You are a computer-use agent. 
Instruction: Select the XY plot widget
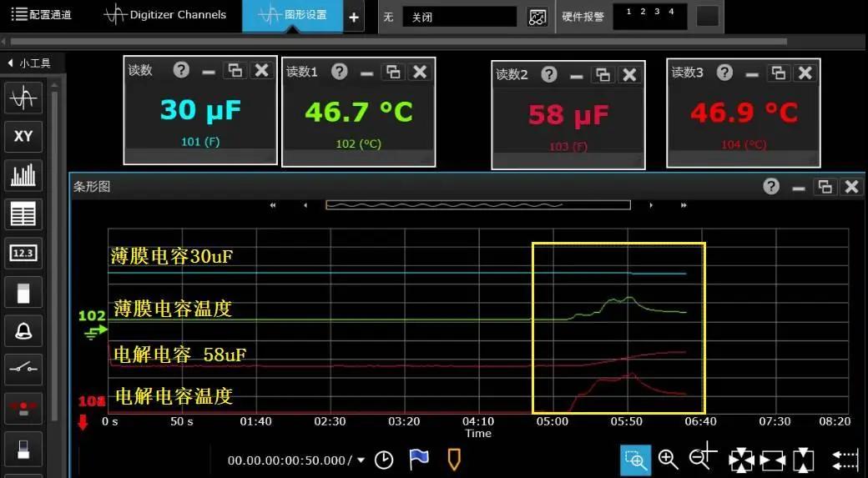coord(23,136)
